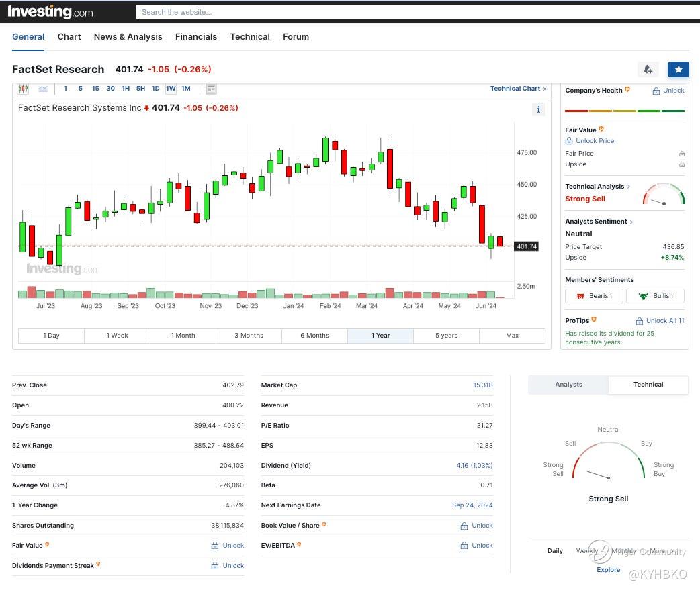Click lock icon beside Upside under Fair Value
This screenshot has width=700, height=590.
click(x=682, y=164)
